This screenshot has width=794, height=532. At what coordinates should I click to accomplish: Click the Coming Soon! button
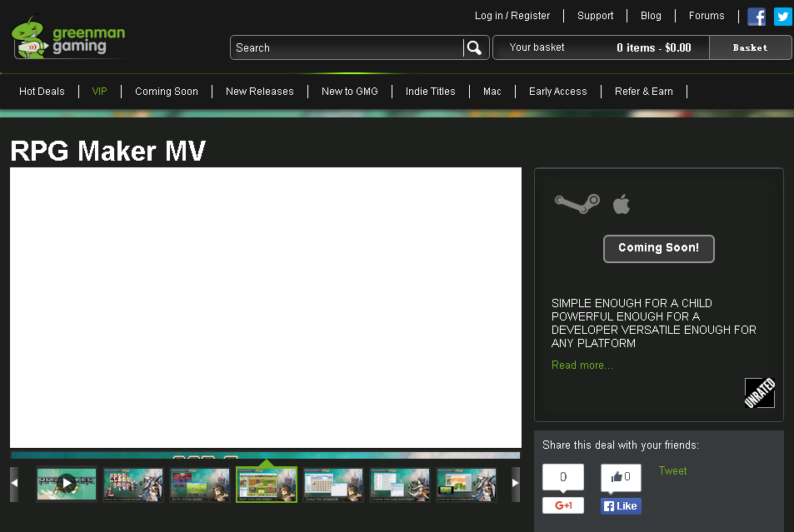coord(659,249)
